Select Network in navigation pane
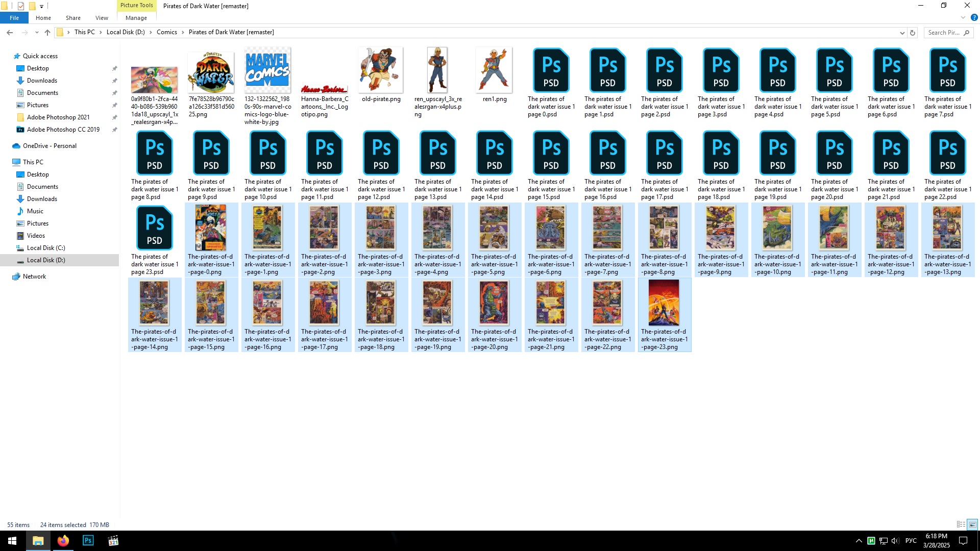 (34, 277)
